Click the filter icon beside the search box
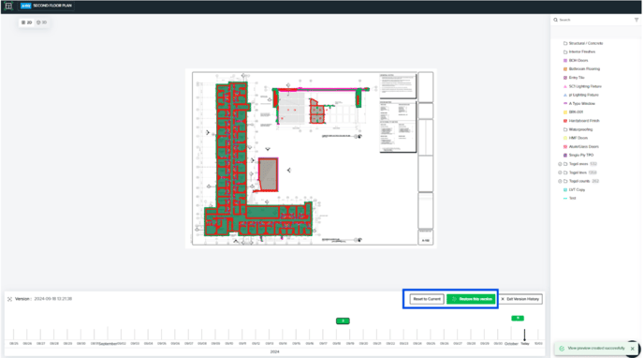644x358 pixels. 637,20
